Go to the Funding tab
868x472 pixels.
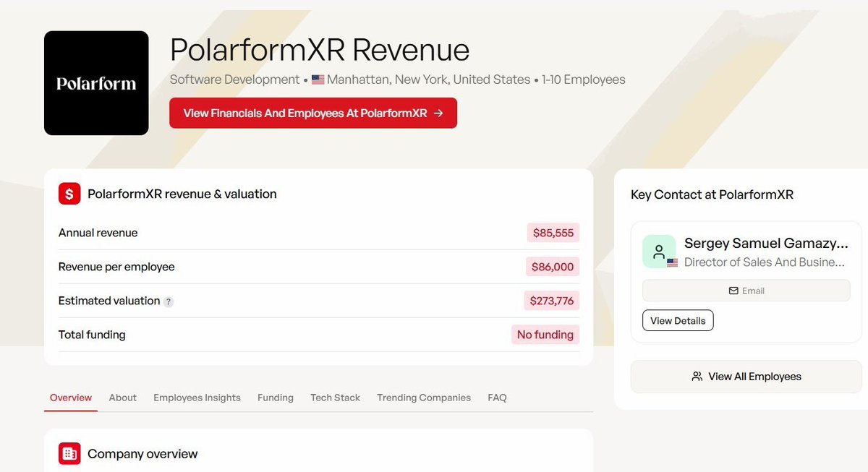tap(276, 398)
